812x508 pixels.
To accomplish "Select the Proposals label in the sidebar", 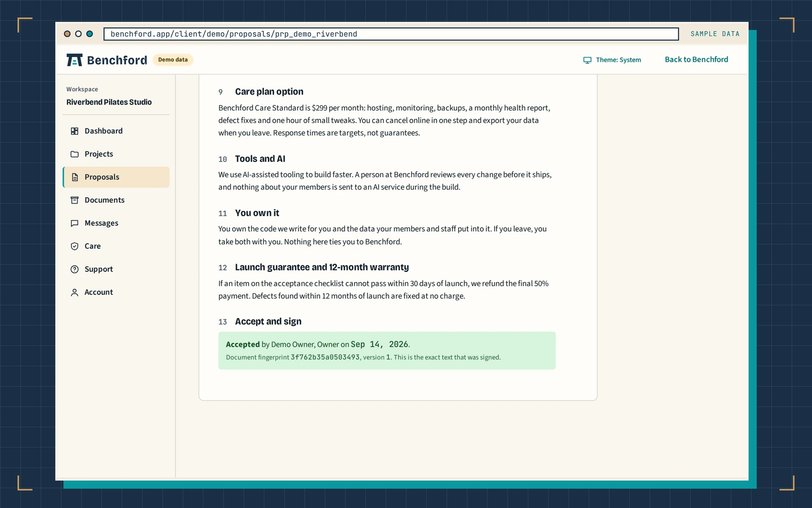I will 102,177.
